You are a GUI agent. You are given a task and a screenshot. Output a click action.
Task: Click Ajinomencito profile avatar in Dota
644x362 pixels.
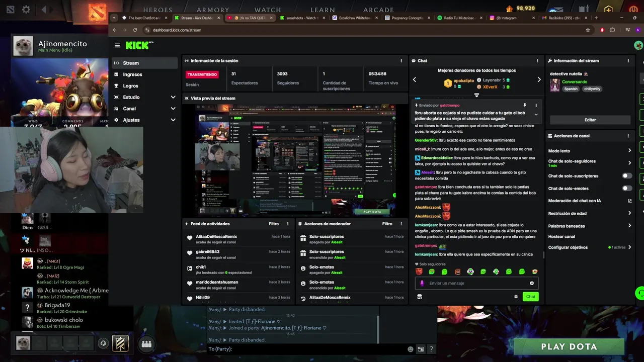click(x=23, y=46)
